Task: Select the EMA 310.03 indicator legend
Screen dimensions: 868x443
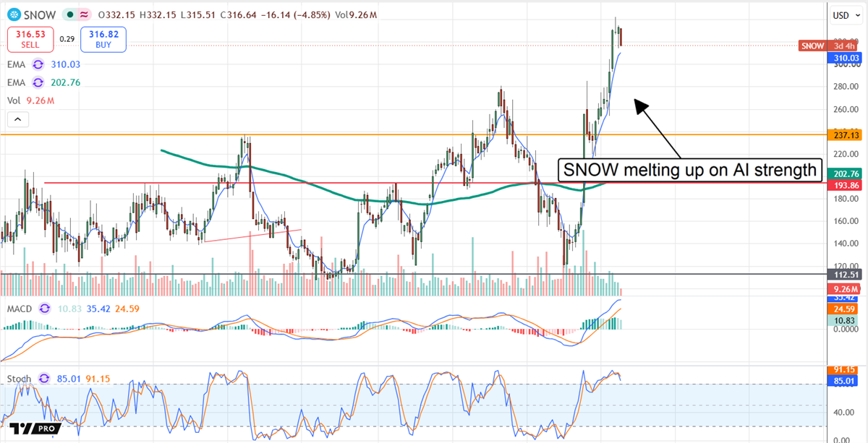Action: pyautogui.click(x=44, y=64)
